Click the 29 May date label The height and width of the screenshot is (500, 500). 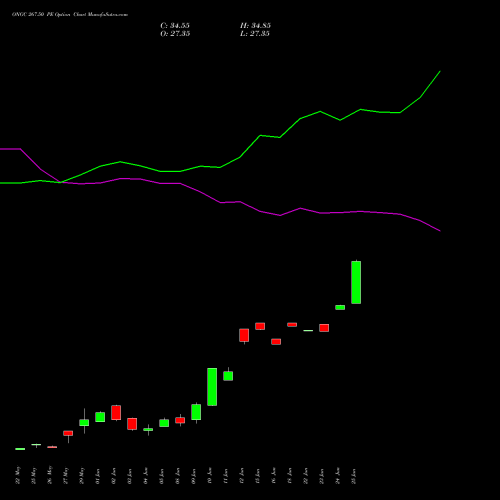point(82,475)
